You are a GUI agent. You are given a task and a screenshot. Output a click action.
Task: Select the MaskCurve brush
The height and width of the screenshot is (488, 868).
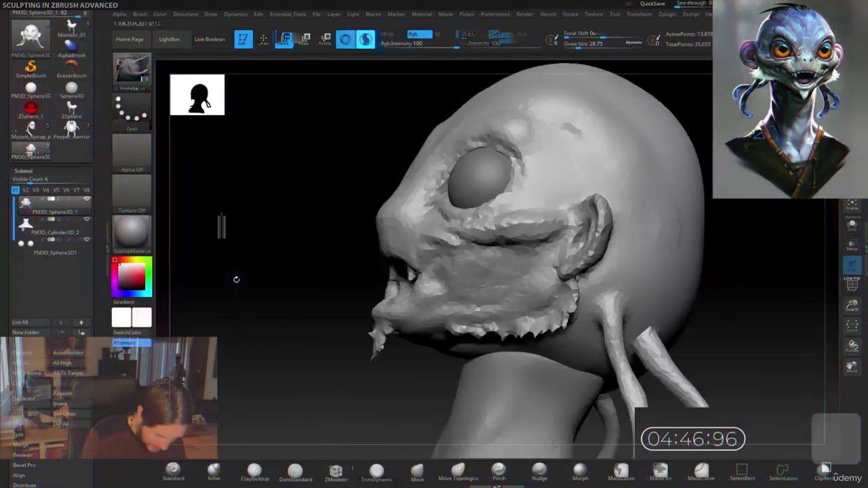pyautogui.click(x=701, y=472)
